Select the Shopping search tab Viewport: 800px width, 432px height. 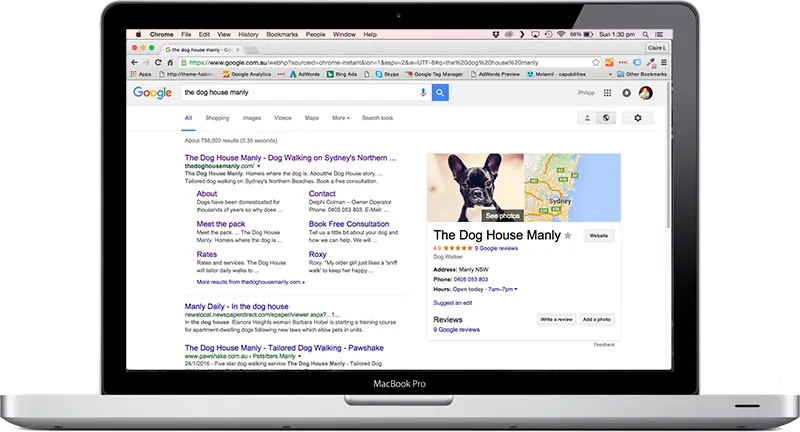(217, 118)
